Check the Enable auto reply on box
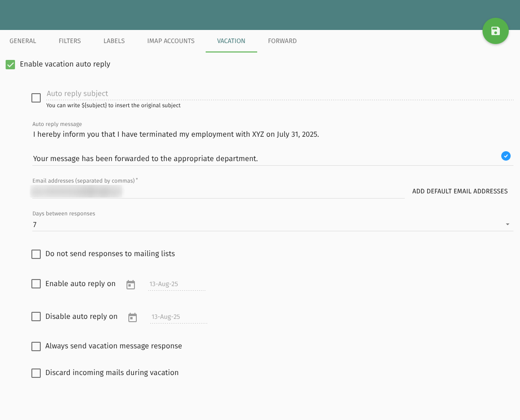 [x=36, y=284]
